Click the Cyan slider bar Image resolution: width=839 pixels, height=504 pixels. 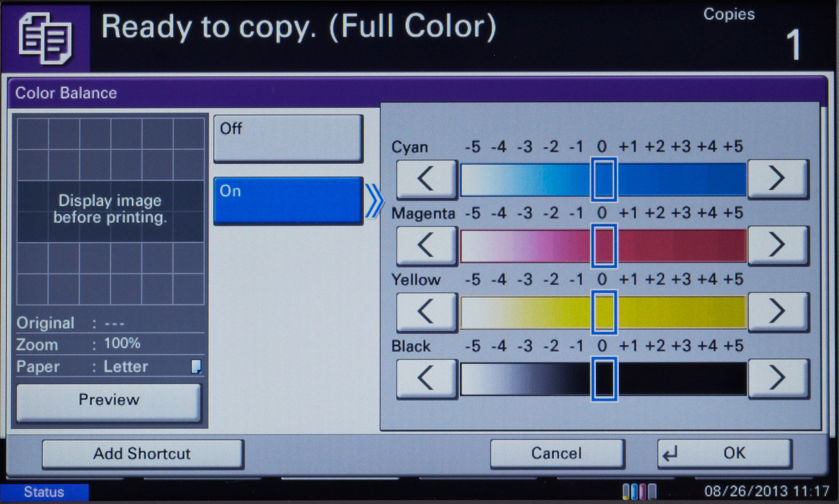click(603, 180)
